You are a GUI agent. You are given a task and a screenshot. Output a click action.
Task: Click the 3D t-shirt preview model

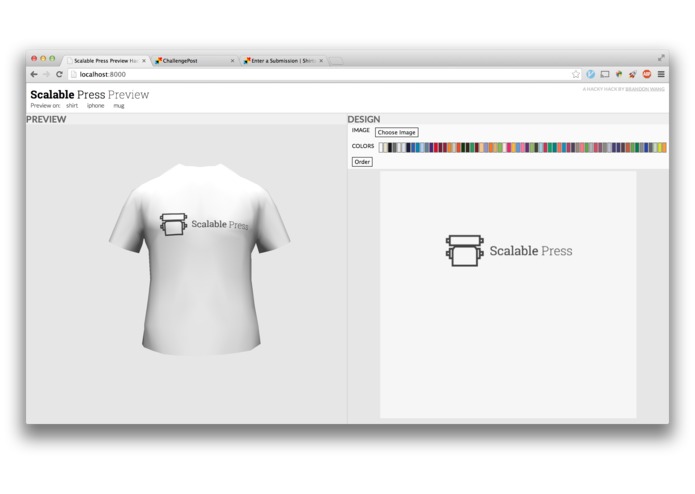tap(199, 259)
